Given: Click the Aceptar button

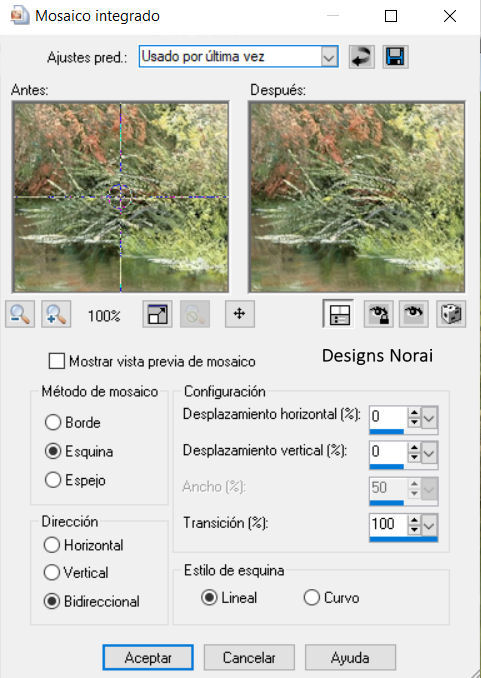Looking at the screenshot, I should (148, 658).
